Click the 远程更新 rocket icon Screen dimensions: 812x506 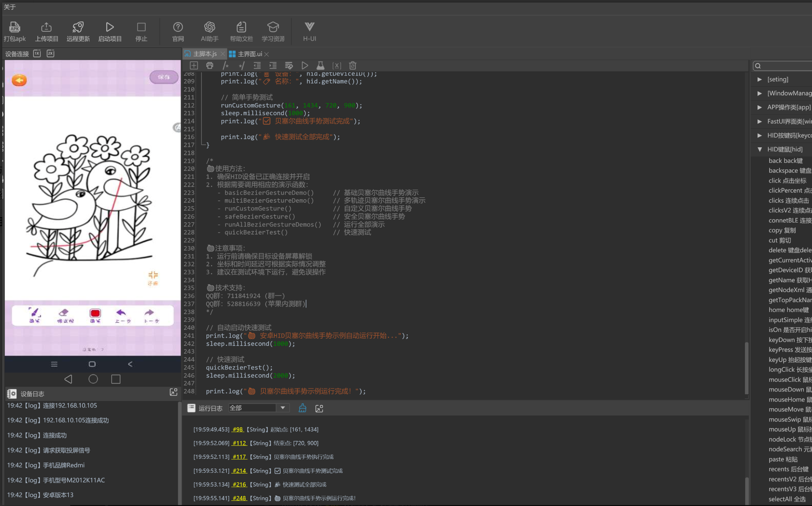tap(78, 27)
